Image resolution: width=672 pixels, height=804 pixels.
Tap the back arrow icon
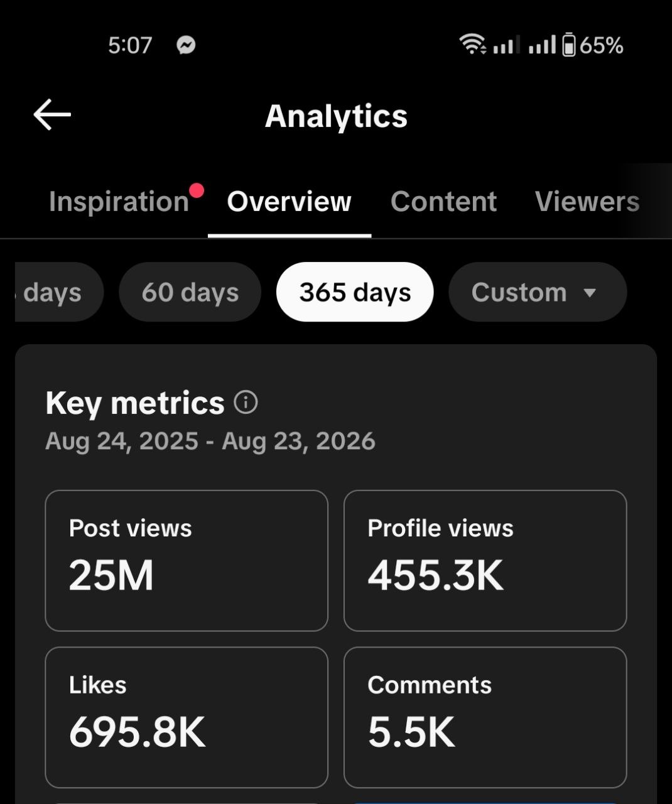coord(51,115)
